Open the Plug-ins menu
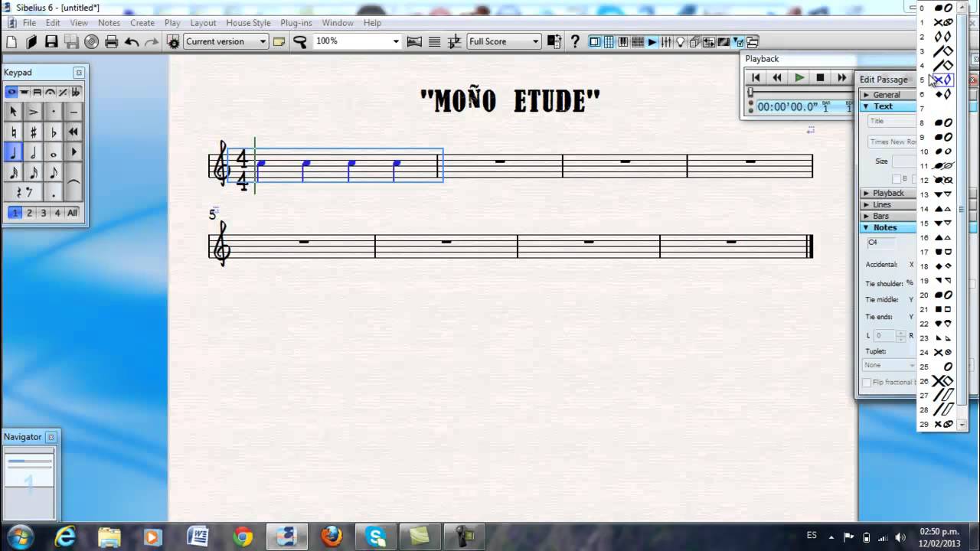Image resolution: width=980 pixels, height=551 pixels. pyautogui.click(x=296, y=23)
